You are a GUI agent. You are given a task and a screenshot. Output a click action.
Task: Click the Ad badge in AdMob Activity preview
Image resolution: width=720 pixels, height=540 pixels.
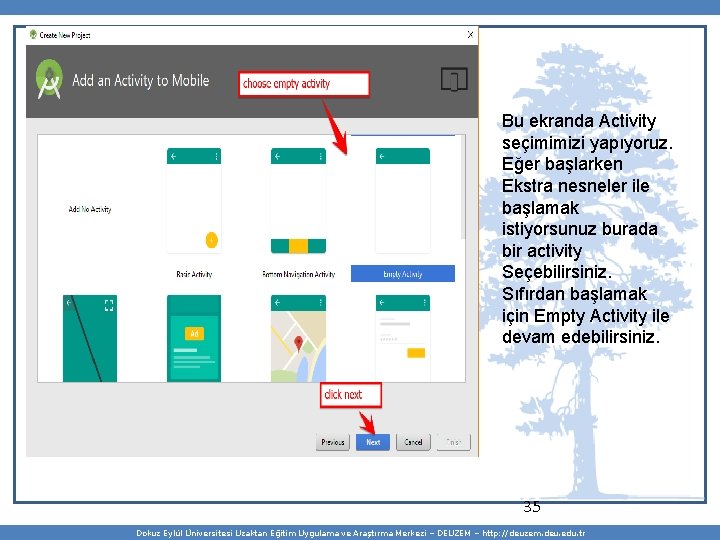(x=194, y=333)
